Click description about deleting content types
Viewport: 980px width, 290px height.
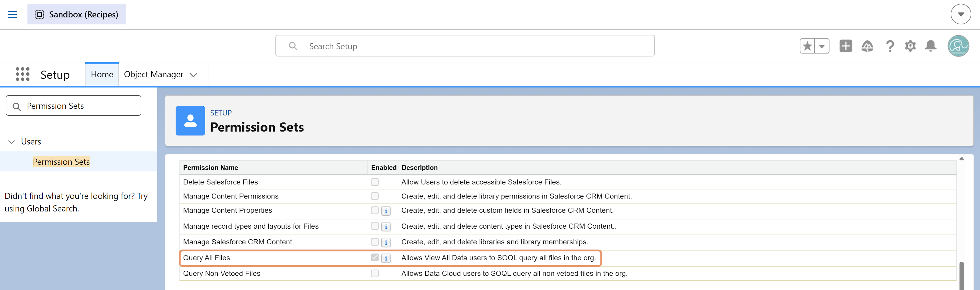509,226
